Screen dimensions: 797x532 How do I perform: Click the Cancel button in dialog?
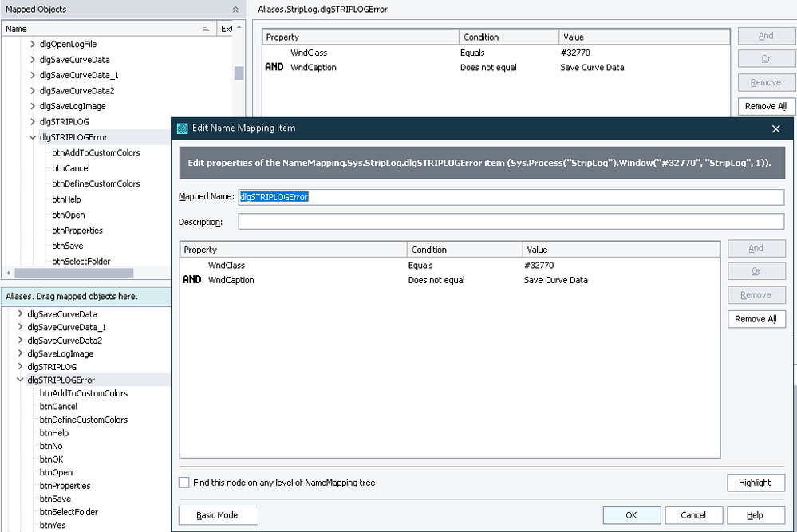click(693, 515)
